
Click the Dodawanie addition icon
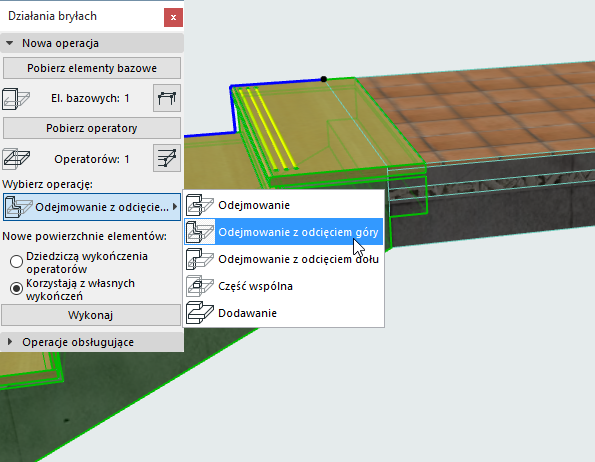[x=200, y=313]
